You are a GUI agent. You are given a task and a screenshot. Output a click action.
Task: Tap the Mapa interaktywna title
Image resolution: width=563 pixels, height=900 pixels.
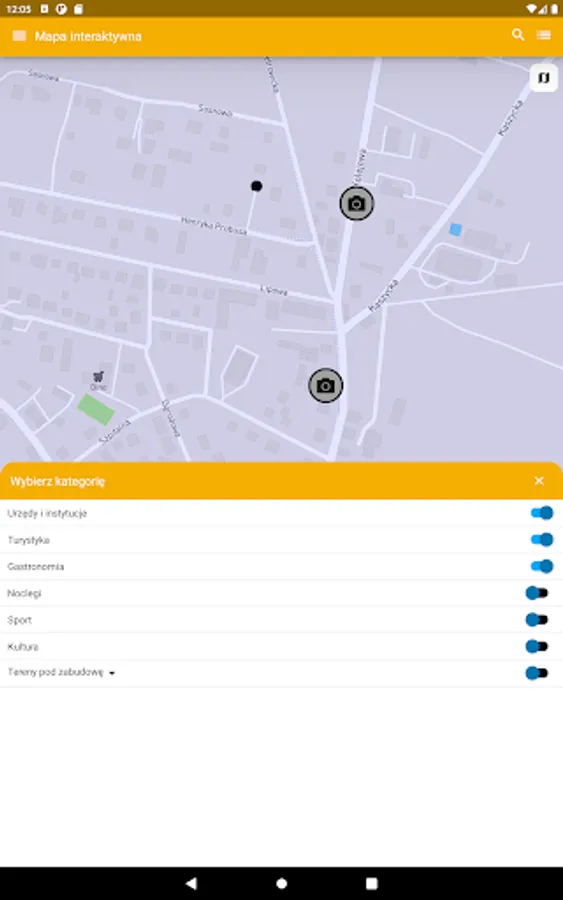88,36
